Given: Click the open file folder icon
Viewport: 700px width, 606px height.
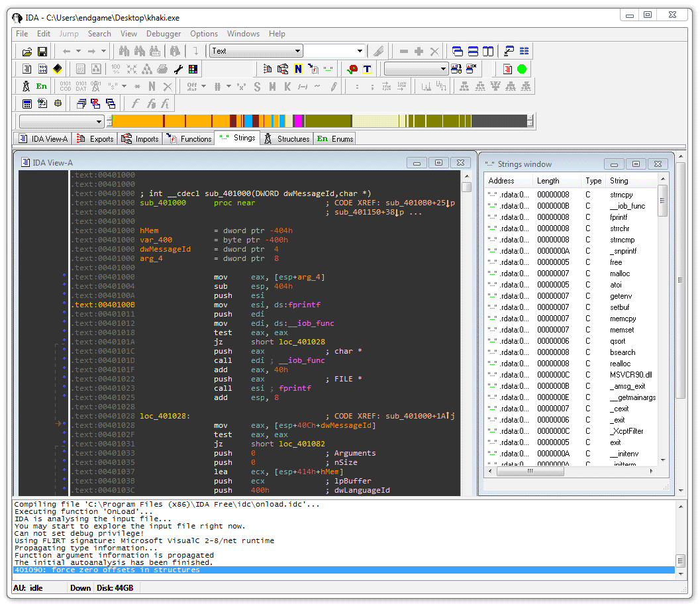Looking at the screenshot, I should click(27, 52).
